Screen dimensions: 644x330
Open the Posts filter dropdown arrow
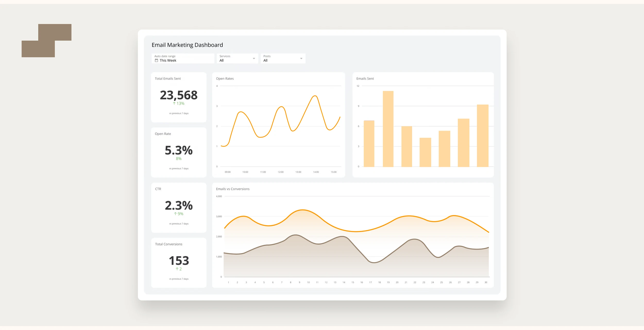pyautogui.click(x=301, y=58)
